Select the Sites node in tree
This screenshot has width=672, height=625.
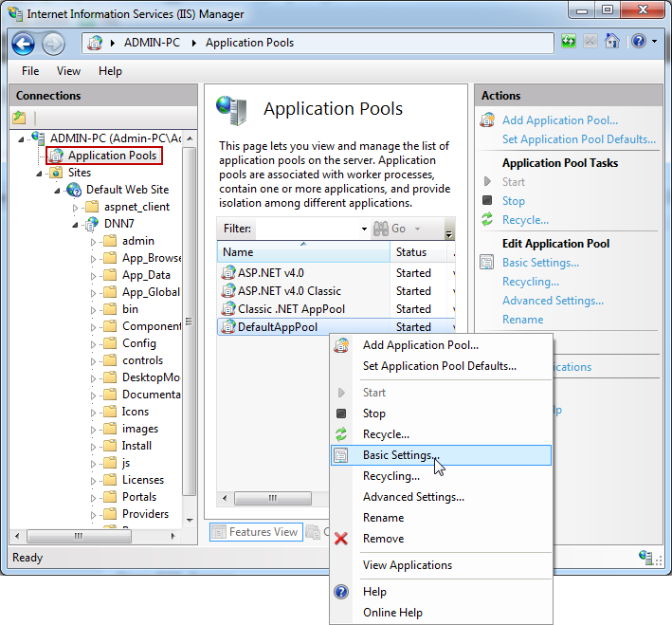coord(80,173)
